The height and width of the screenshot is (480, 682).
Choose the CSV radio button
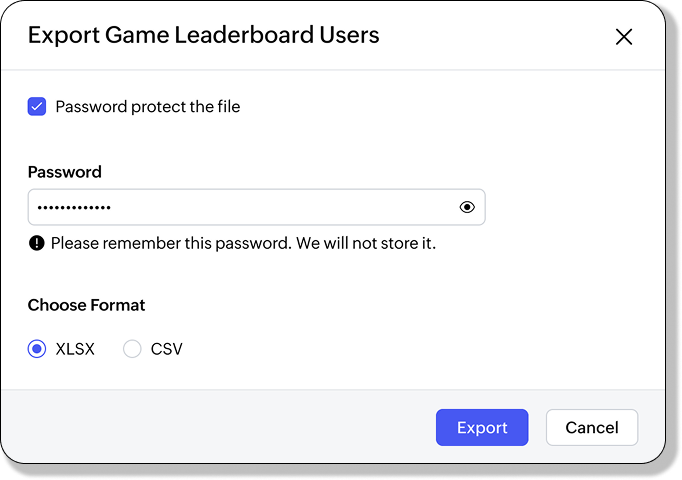point(132,349)
